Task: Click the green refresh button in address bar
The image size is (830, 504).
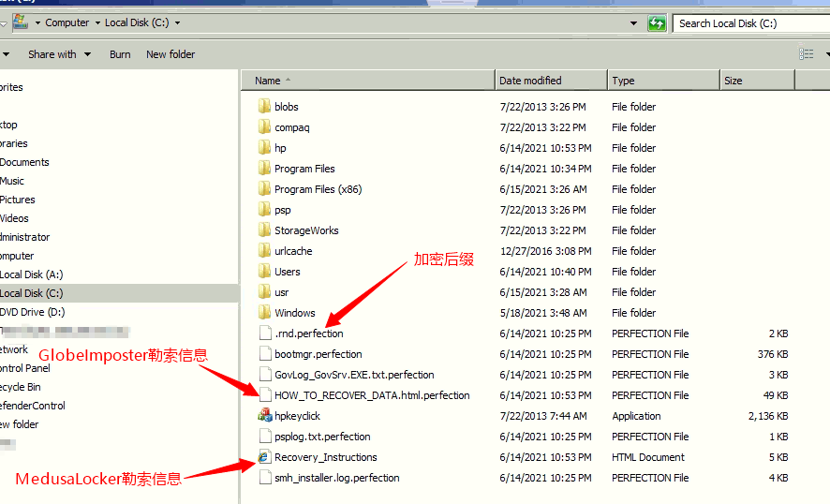Action: (657, 23)
